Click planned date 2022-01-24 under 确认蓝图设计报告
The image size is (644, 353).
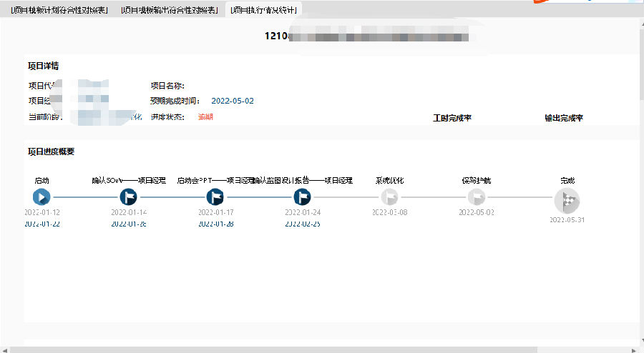tap(303, 212)
